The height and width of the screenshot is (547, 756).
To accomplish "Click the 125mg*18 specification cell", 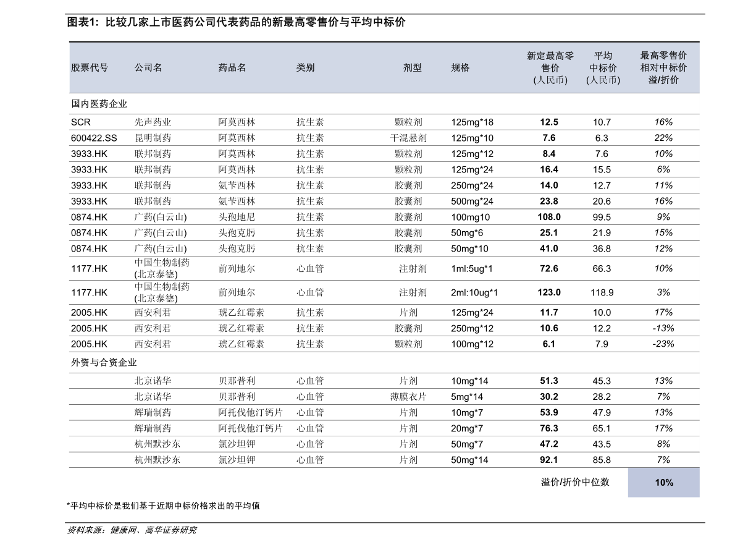I will pos(472,122).
